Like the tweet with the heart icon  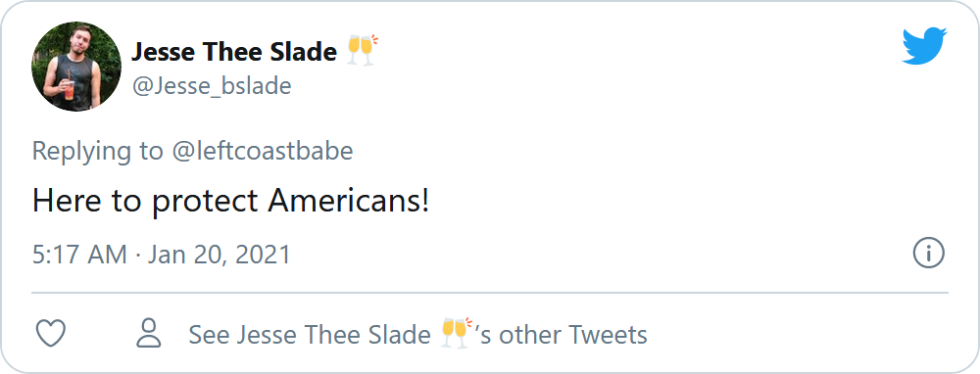51,334
